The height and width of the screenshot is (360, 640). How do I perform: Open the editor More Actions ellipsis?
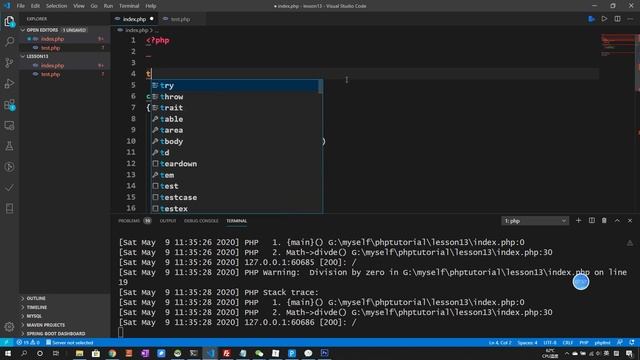[x=630, y=19]
